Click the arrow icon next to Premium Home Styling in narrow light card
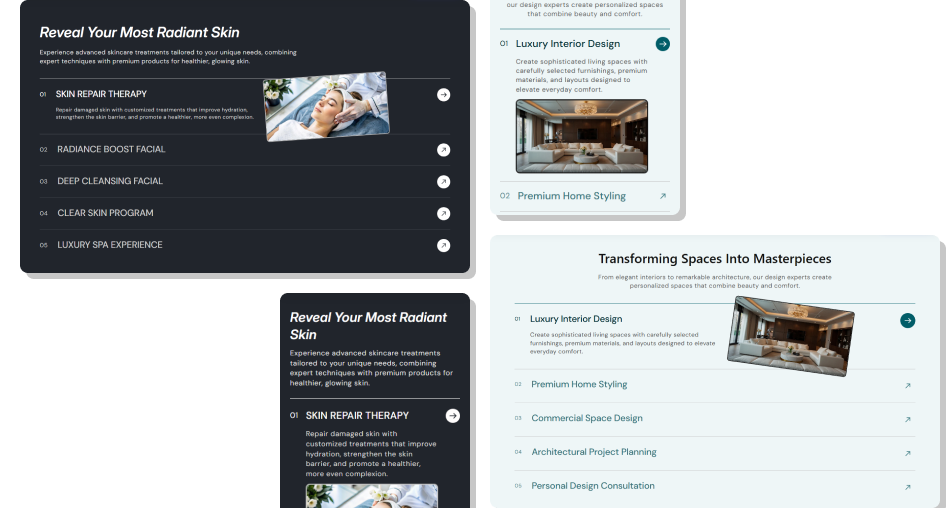 663,196
